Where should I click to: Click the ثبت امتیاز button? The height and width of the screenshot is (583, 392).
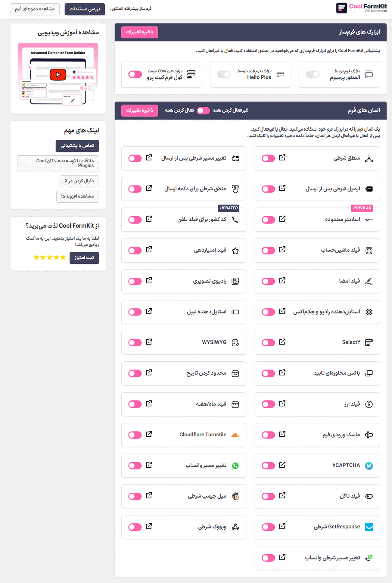pyautogui.click(x=84, y=258)
